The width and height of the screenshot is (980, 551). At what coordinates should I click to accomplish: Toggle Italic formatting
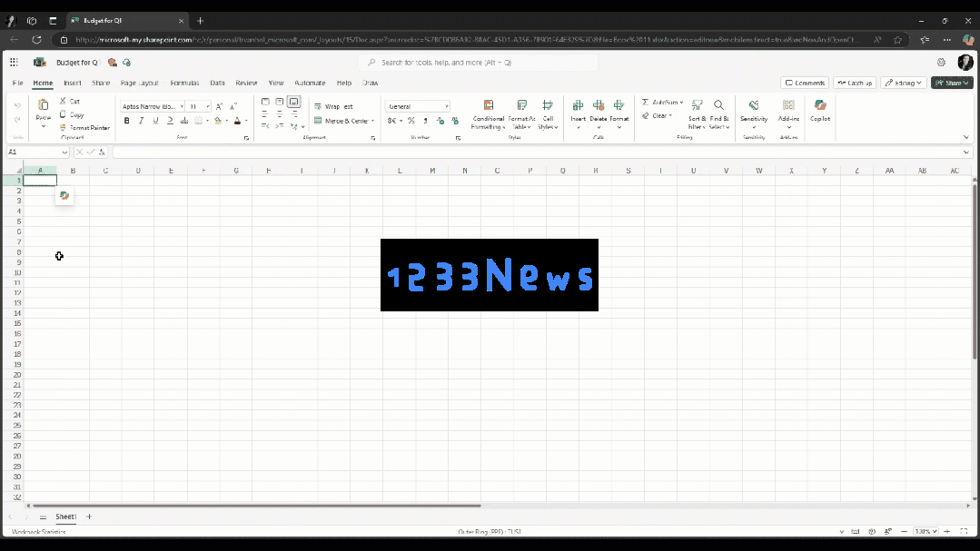142,121
